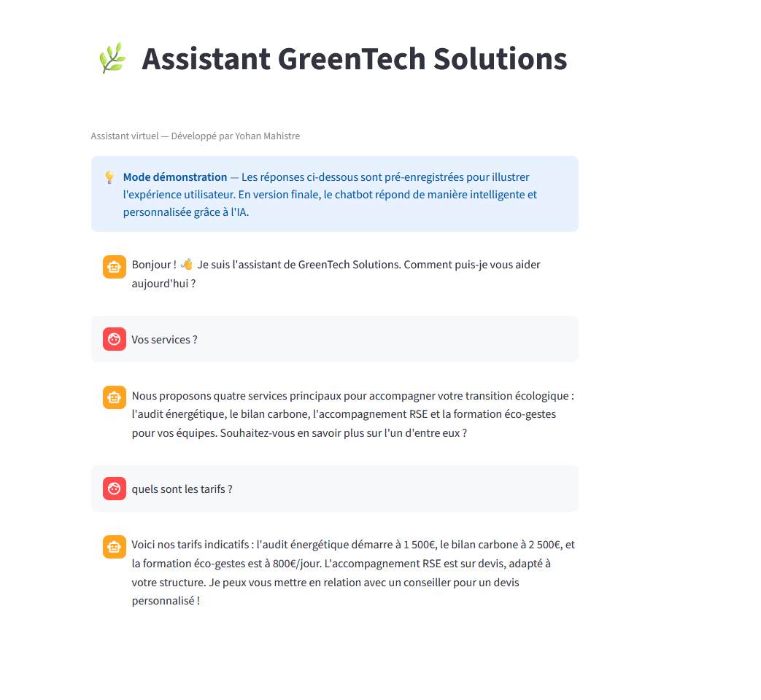Click the blue demo information banner

(334, 194)
